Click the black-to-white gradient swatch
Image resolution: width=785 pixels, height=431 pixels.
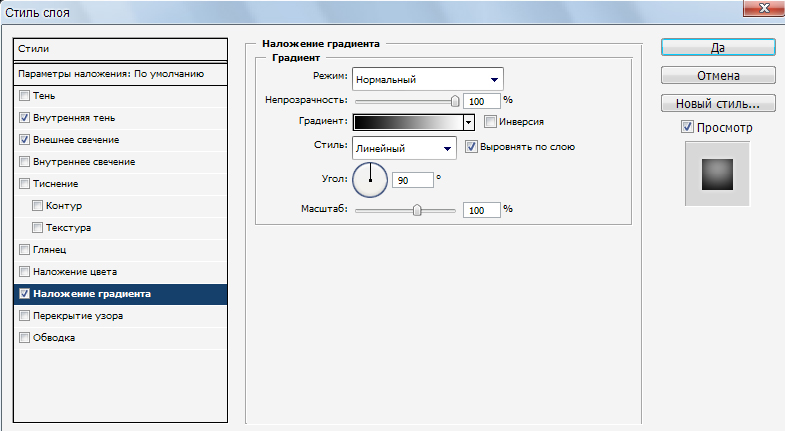(x=408, y=122)
